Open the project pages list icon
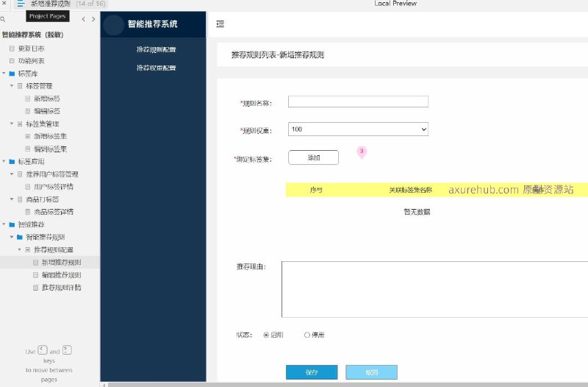The height and width of the screenshot is (387, 588). pos(21,4)
